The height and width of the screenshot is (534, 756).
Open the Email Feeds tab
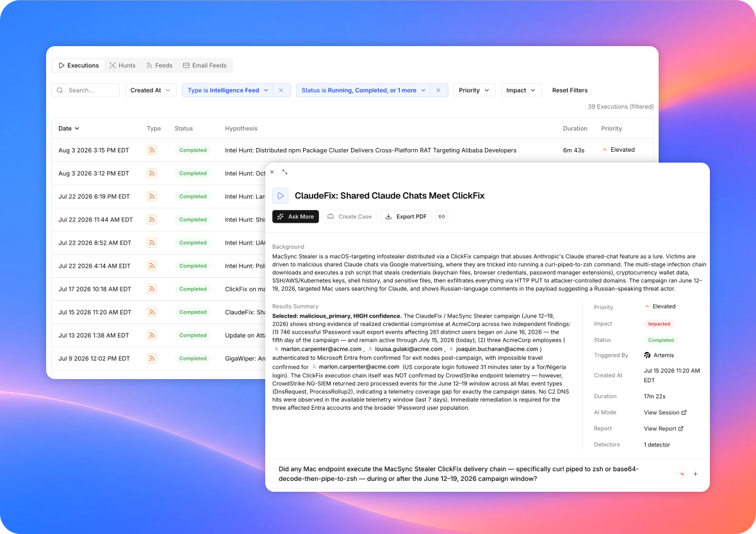point(204,65)
